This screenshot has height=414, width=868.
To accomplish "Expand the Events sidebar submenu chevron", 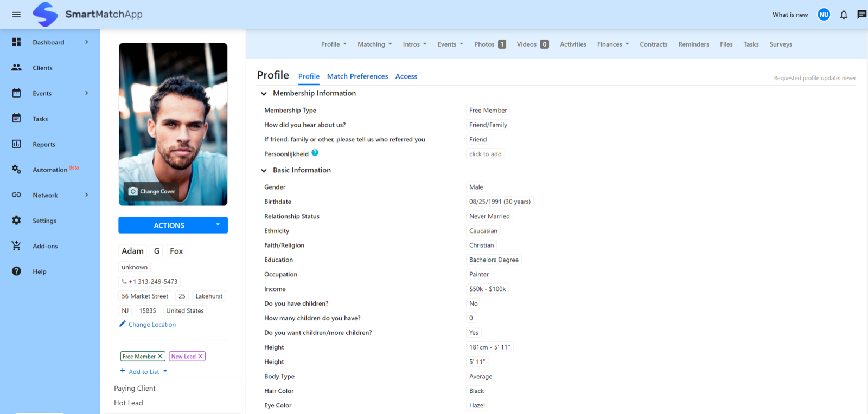I will pyautogui.click(x=87, y=93).
